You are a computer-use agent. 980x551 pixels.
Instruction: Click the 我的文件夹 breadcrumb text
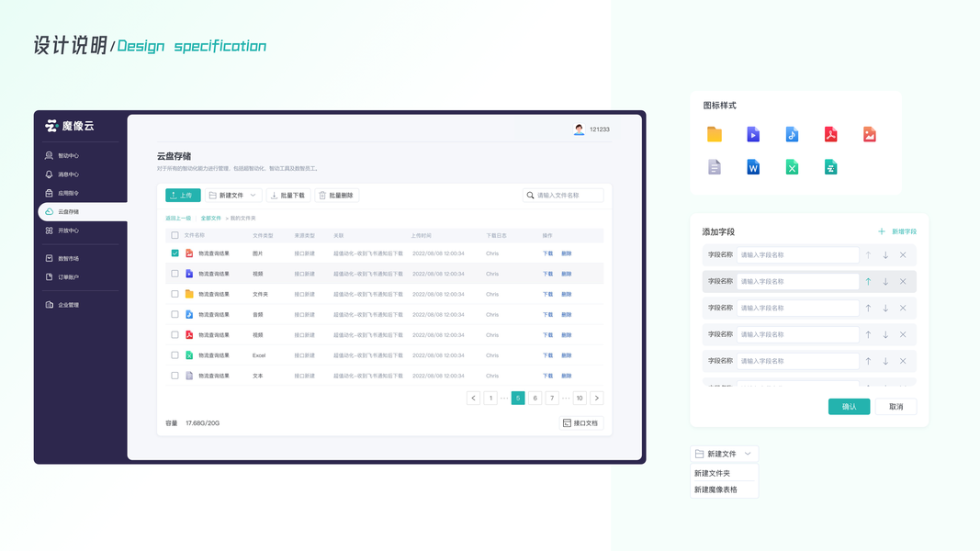tap(243, 218)
